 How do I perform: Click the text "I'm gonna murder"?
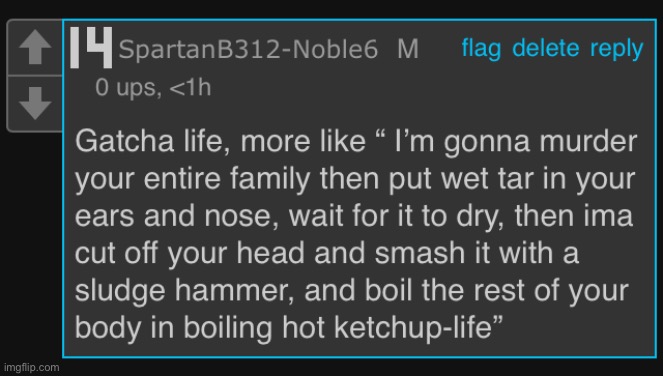click(515, 142)
